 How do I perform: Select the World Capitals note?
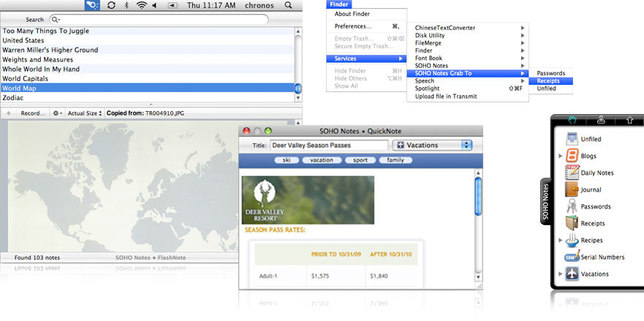tap(148, 78)
